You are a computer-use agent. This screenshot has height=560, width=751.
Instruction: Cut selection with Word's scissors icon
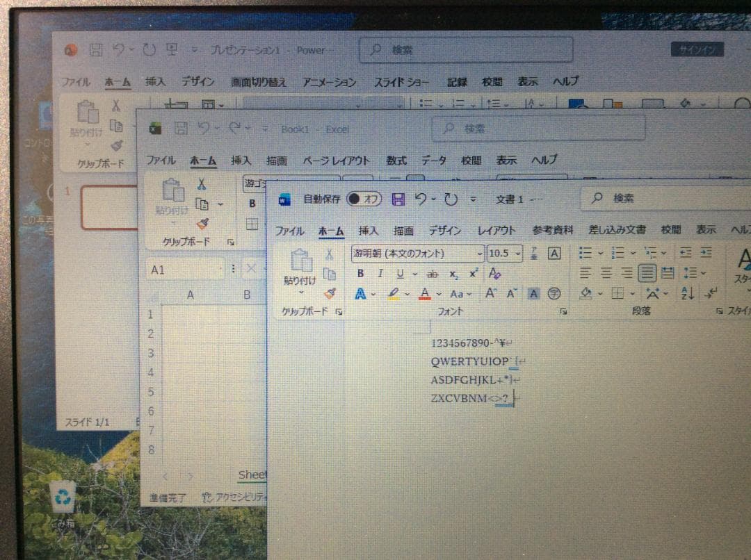tap(329, 254)
